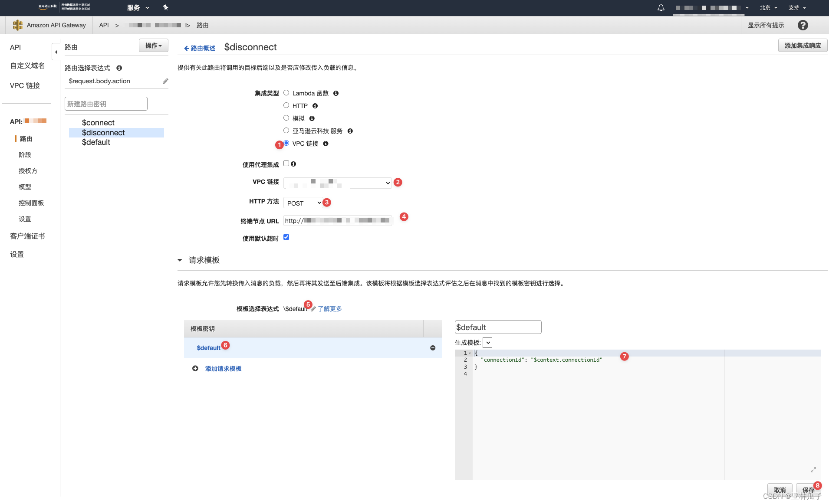829x504 pixels.
Task: Go to 模型 section
Action: (25, 187)
